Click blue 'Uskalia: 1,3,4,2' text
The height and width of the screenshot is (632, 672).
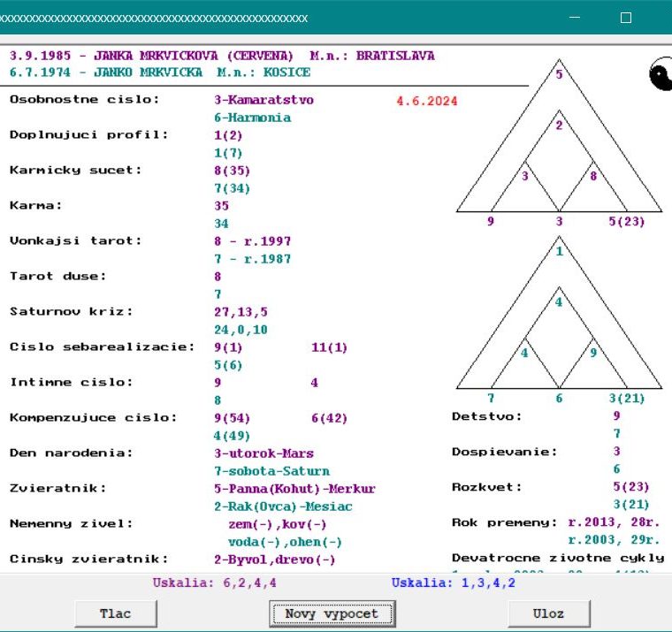click(454, 583)
